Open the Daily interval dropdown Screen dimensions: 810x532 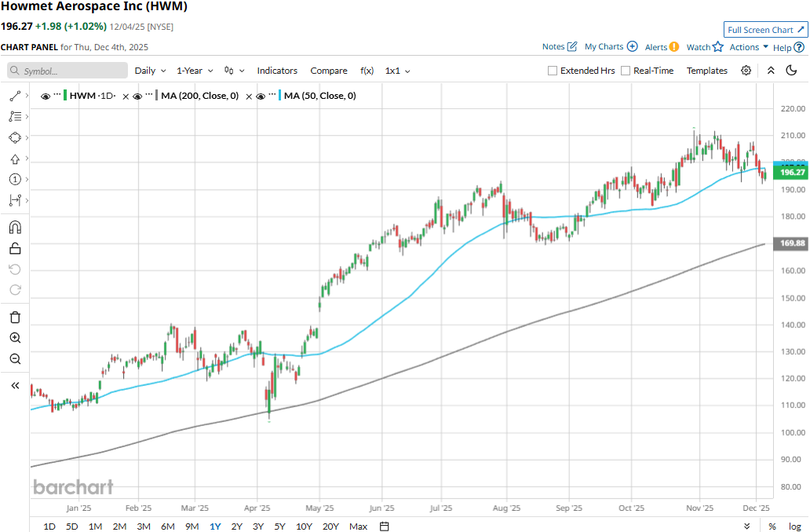[x=150, y=71]
